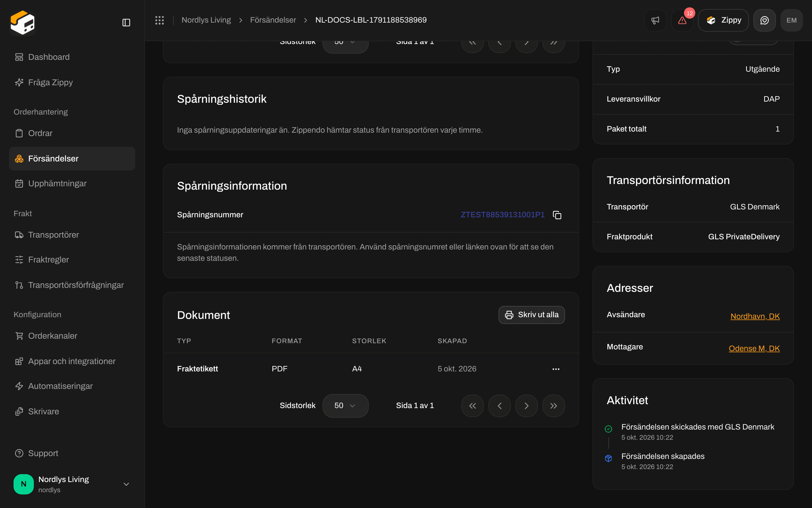Open Orderkanaler
812x508 pixels.
tap(72, 336)
